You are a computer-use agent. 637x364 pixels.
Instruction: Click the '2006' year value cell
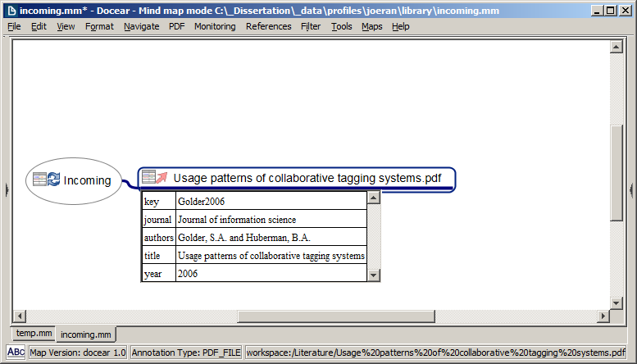(x=271, y=273)
